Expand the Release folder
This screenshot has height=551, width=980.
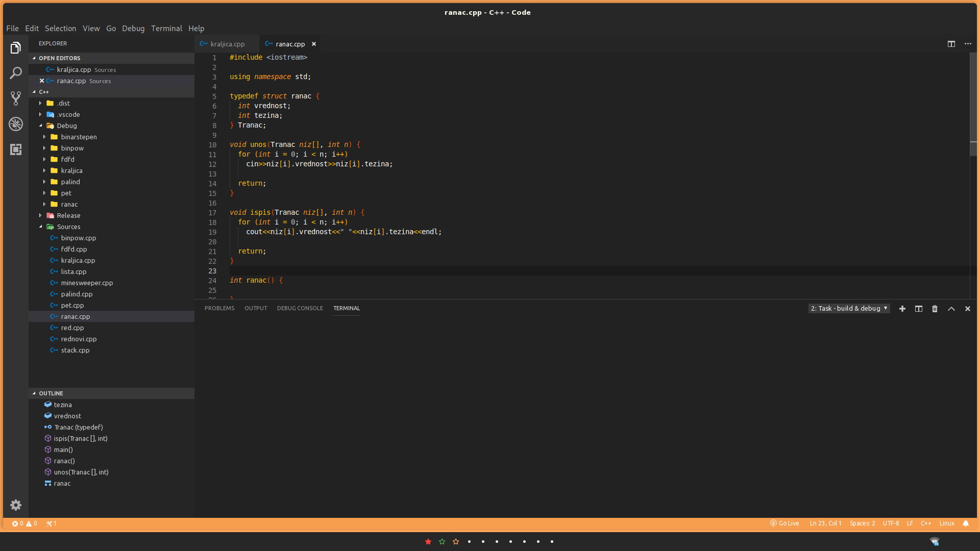111,215
